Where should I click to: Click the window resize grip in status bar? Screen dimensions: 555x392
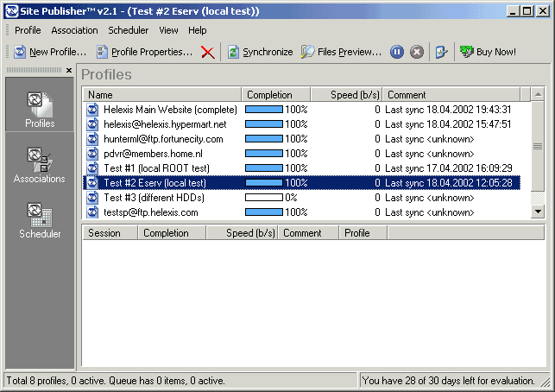545,382
